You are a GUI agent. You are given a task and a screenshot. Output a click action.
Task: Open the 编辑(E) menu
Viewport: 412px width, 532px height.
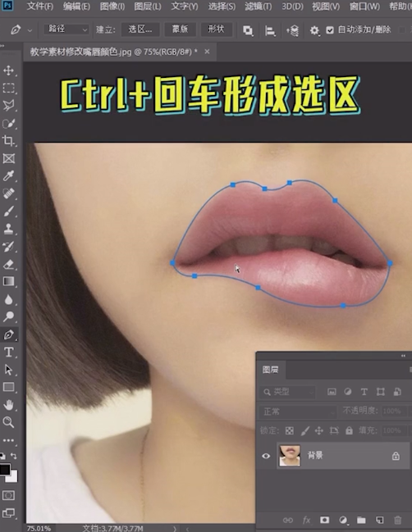[x=76, y=7]
